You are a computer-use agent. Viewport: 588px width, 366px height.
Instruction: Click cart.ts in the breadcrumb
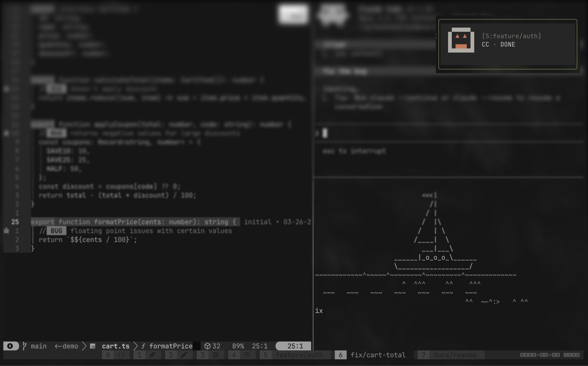click(x=116, y=346)
